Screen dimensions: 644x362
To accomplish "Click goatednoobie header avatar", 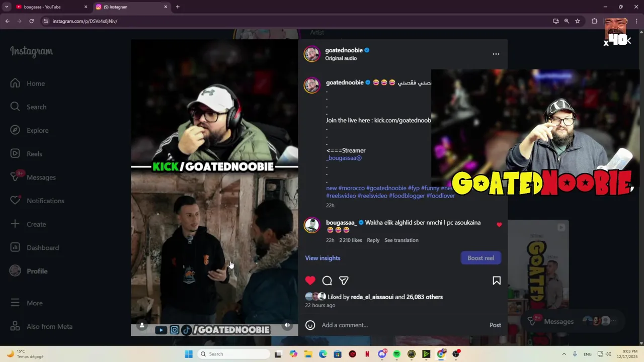I will pyautogui.click(x=312, y=54).
